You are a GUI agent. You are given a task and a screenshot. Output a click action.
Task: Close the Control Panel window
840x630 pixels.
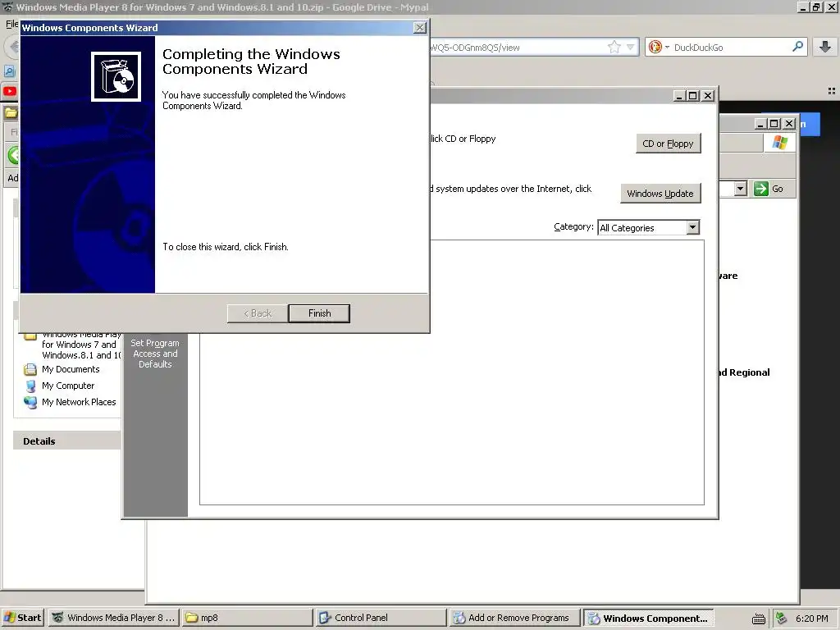point(788,124)
